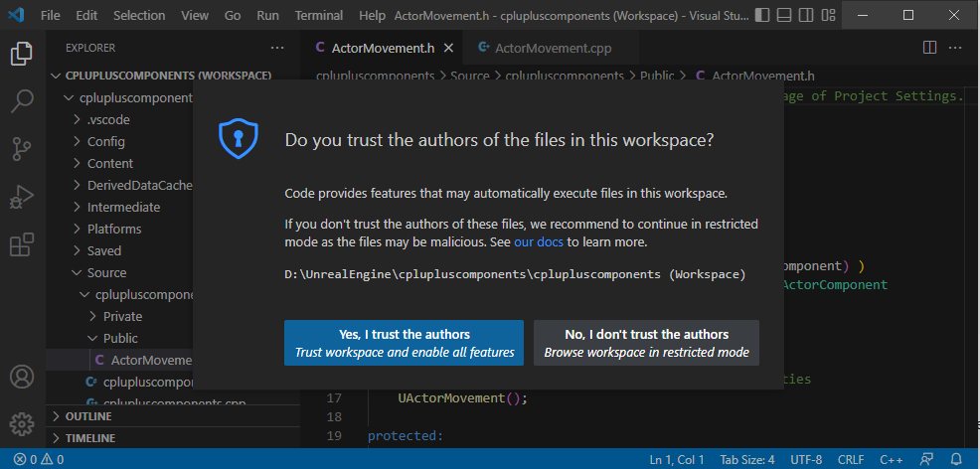Image resolution: width=980 pixels, height=469 pixels.
Task: Toggle panel layout icon
Action: (784, 15)
